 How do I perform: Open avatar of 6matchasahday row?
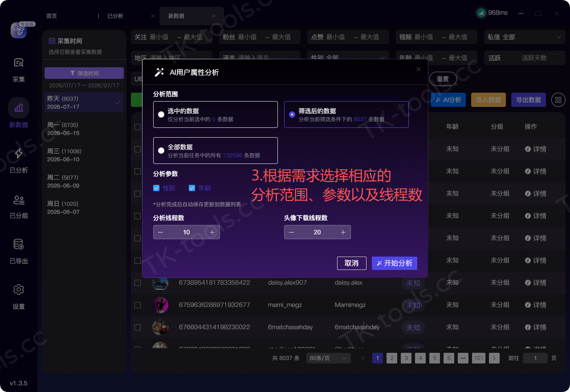coord(160,327)
